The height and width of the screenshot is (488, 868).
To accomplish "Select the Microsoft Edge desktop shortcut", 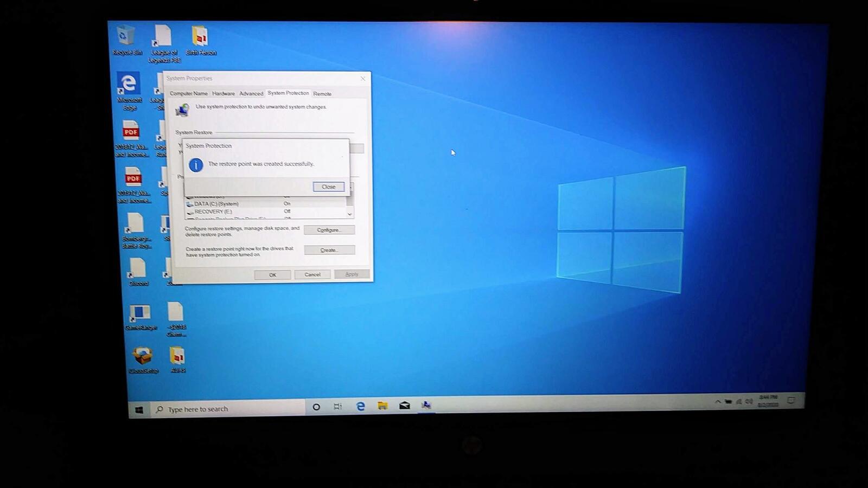I will click(129, 87).
